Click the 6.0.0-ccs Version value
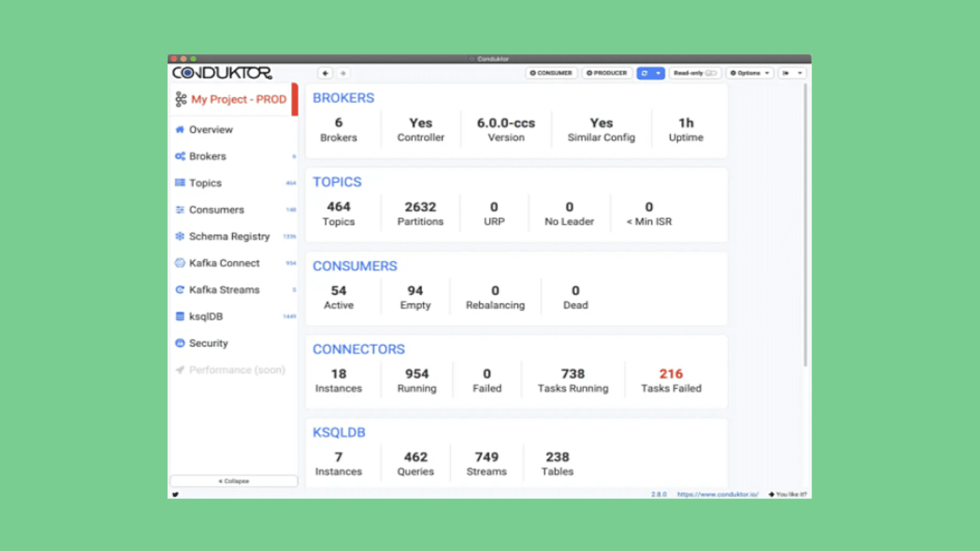This screenshot has width=980, height=551. pos(506,123)
